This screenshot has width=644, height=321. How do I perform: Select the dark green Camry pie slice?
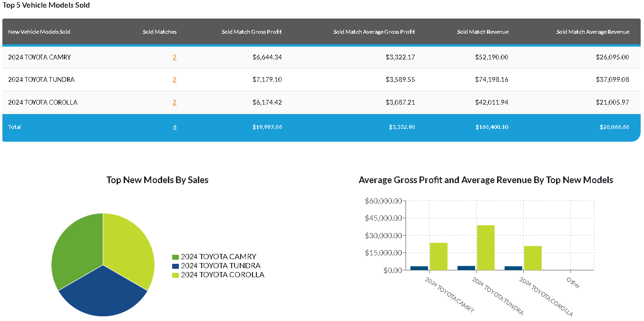point(76,247)
